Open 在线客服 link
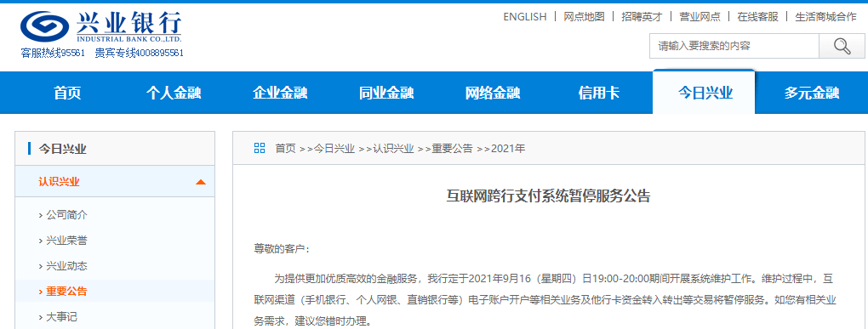This screenshot has width=868, height=329. (758, 17)
